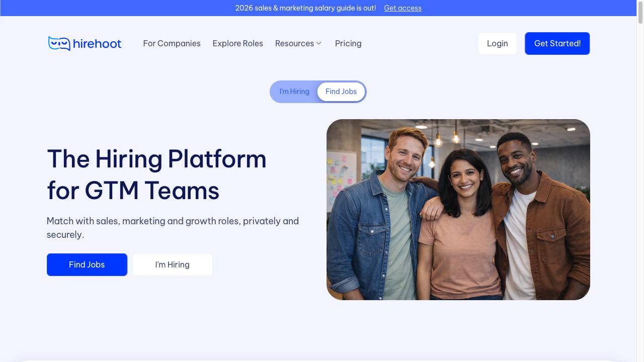Click the Get Started! button

coord(557,43)
